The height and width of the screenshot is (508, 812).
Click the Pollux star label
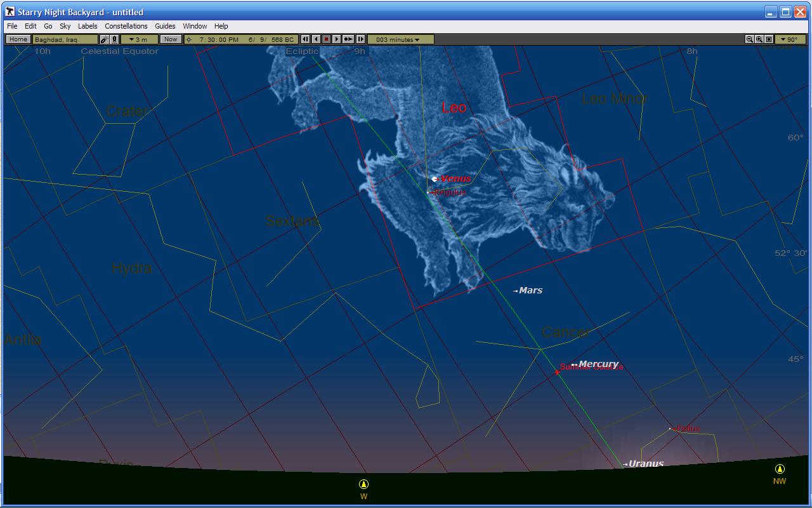tap(688, 429)
